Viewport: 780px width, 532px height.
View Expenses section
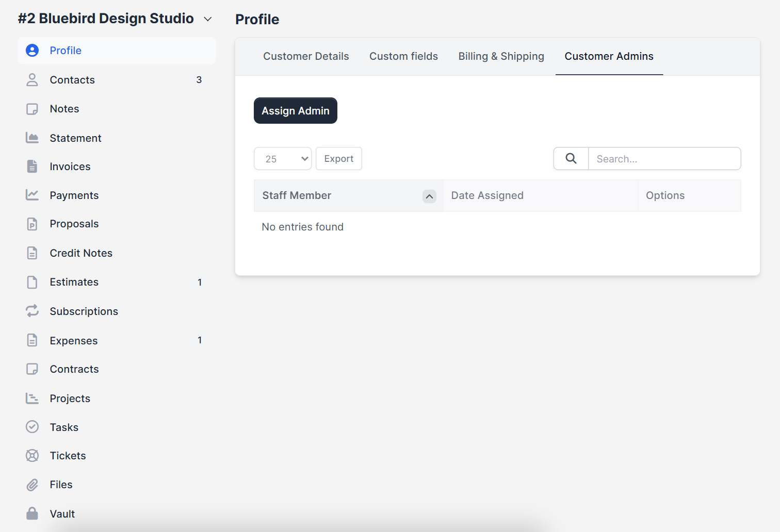point(117,340)
